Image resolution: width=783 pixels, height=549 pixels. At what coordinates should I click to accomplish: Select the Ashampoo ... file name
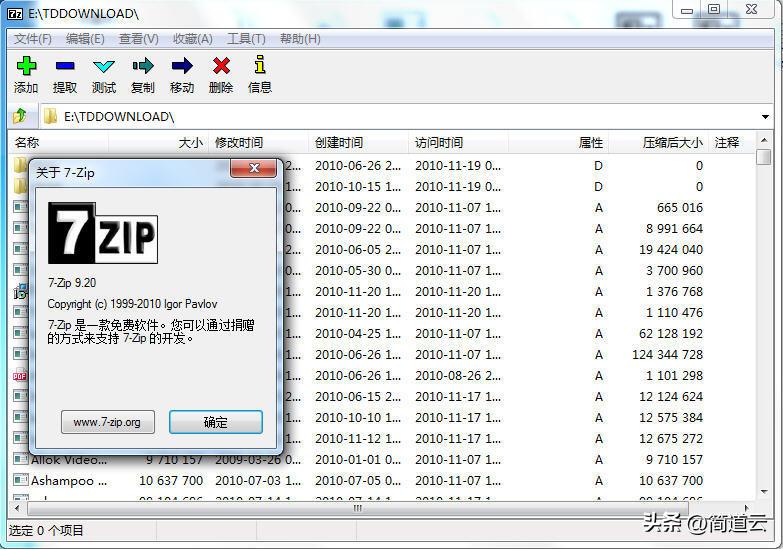coord(69,481)
